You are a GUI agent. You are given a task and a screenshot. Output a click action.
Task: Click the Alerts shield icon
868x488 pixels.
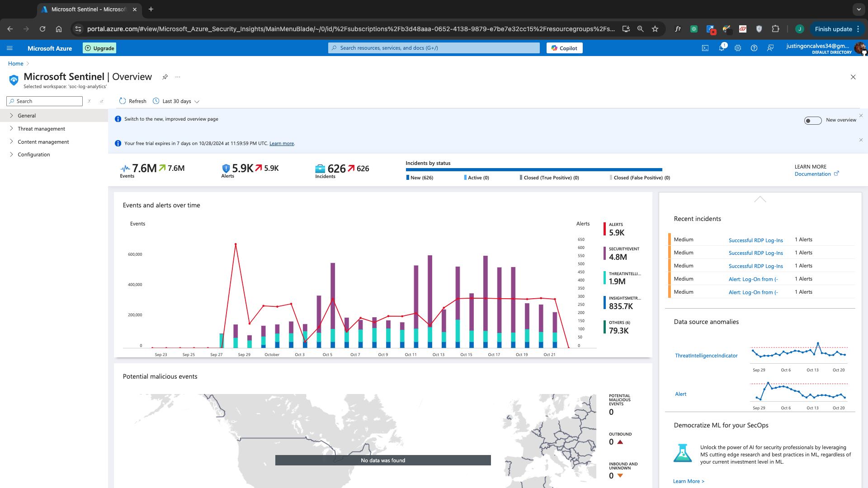(x=226, y=169)
